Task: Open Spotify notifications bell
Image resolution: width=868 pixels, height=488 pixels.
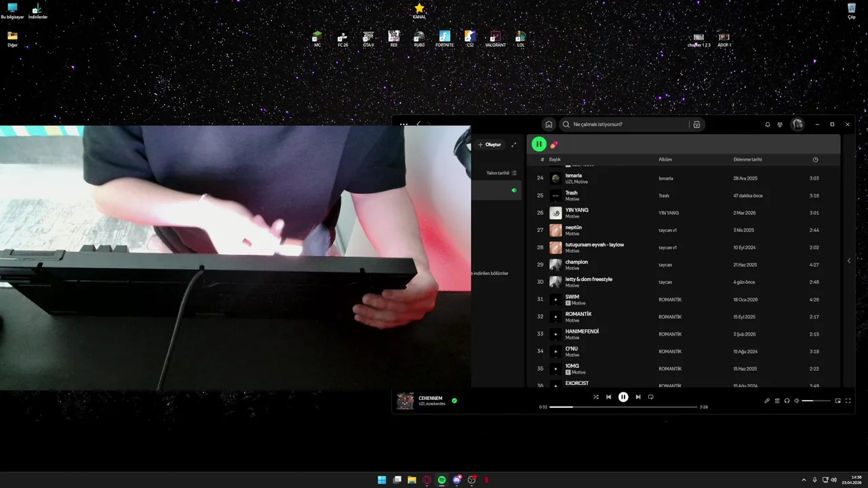Action: 768,124
